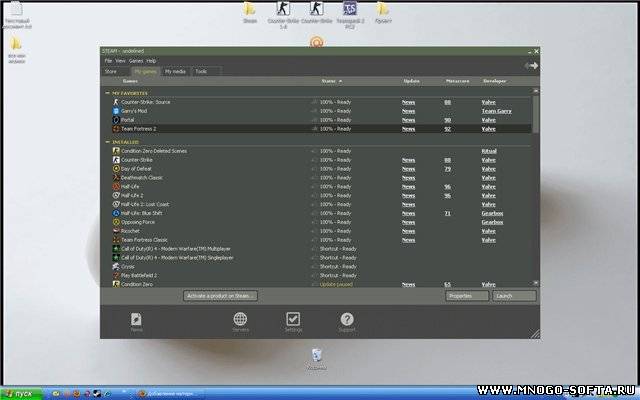Collapse the INSTALLED group
640x400 pixels.
coord(107,142)
